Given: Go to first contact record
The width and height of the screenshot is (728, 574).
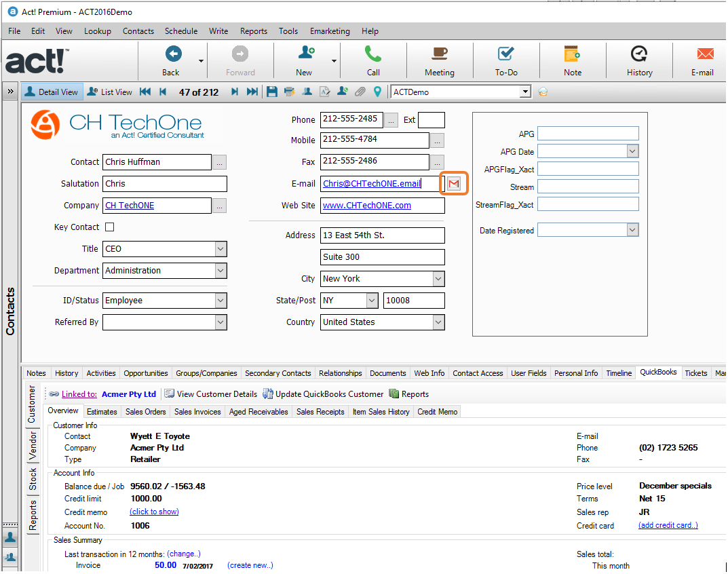Looking at the screenshot, I should point(145,92).
